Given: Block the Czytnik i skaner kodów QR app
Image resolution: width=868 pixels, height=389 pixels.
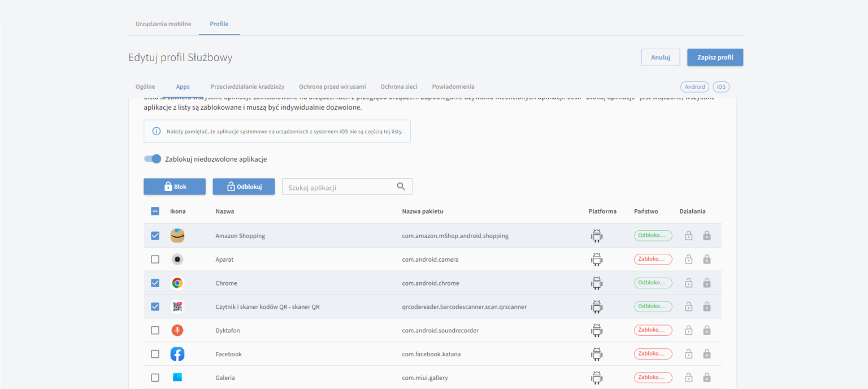Looking at the screenshot, I should [x=706, y=306].
